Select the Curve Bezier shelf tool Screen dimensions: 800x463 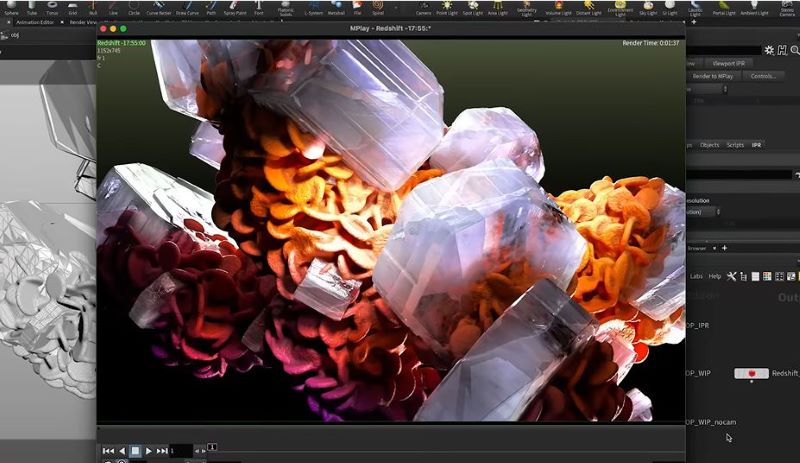[159, 8]
